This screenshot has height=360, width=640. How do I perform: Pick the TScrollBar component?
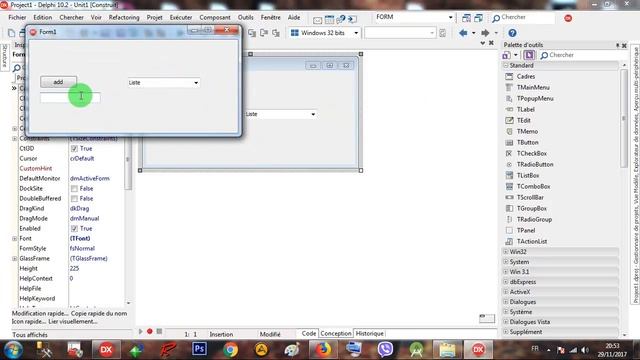530,198
